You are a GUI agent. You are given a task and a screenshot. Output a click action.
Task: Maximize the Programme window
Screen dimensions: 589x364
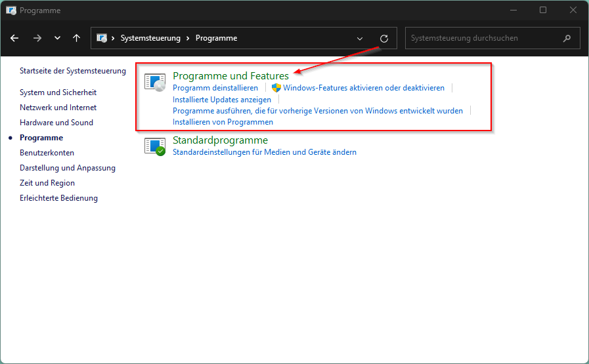click(543, 10)
